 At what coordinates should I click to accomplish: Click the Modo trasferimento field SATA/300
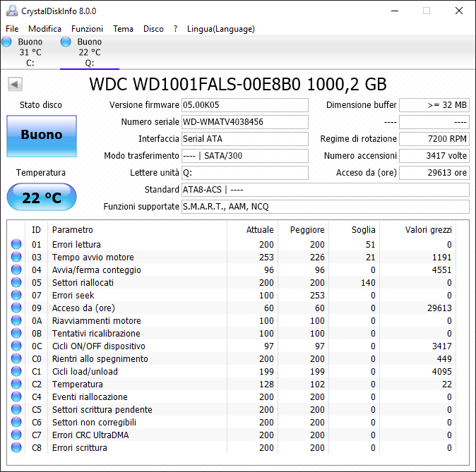(x=244, y=156)
